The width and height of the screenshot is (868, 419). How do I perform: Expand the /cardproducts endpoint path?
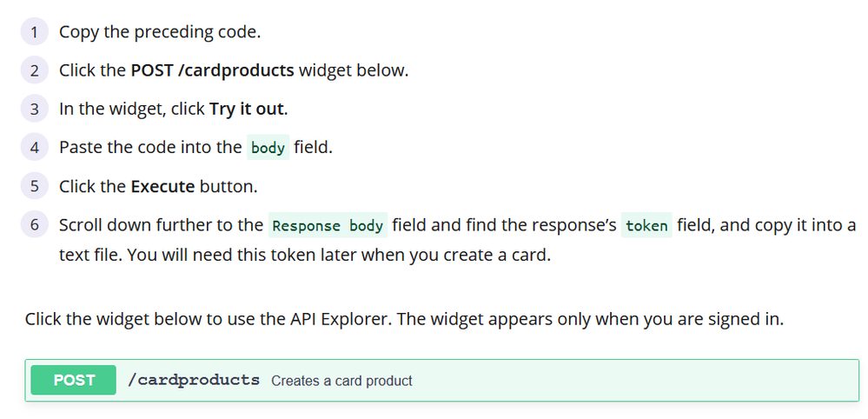click(193, 380)
